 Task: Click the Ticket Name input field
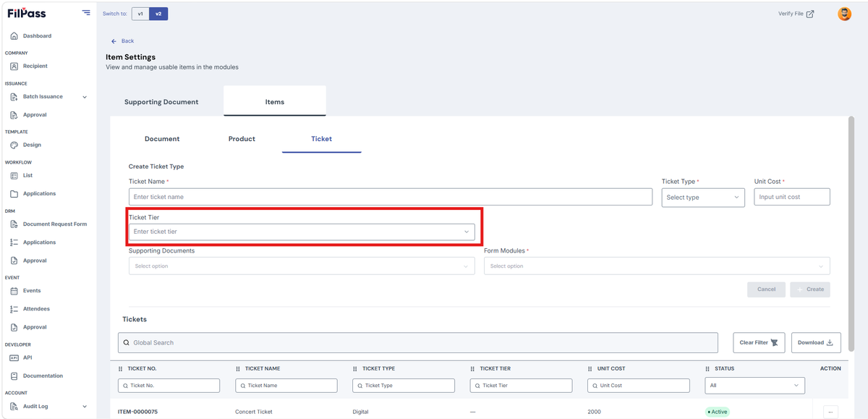(391, 197)
